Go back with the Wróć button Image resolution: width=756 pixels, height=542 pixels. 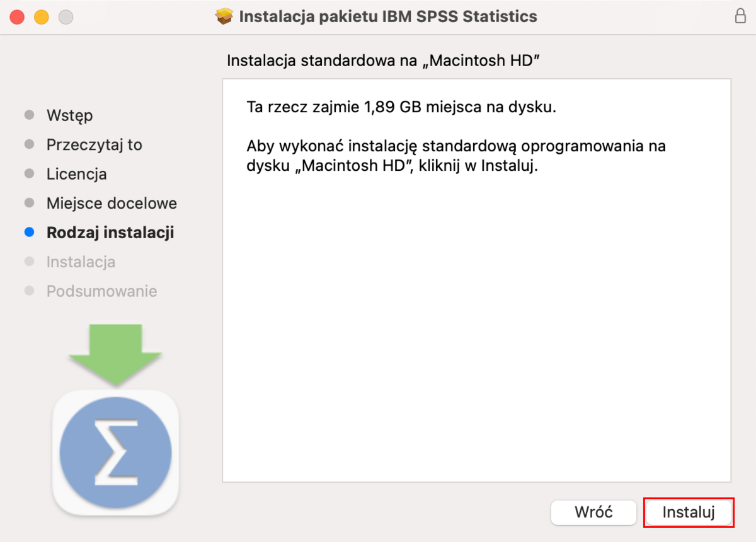point(593,512)
